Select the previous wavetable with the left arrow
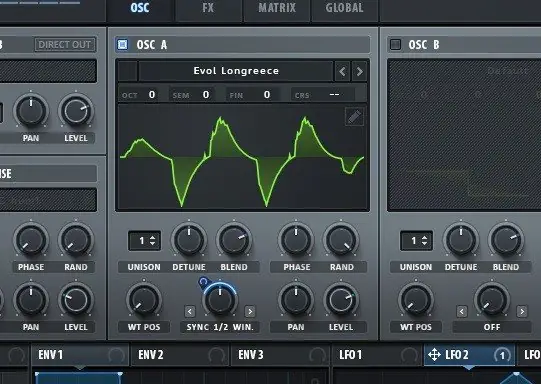541x384 pixels. (342, 71)
